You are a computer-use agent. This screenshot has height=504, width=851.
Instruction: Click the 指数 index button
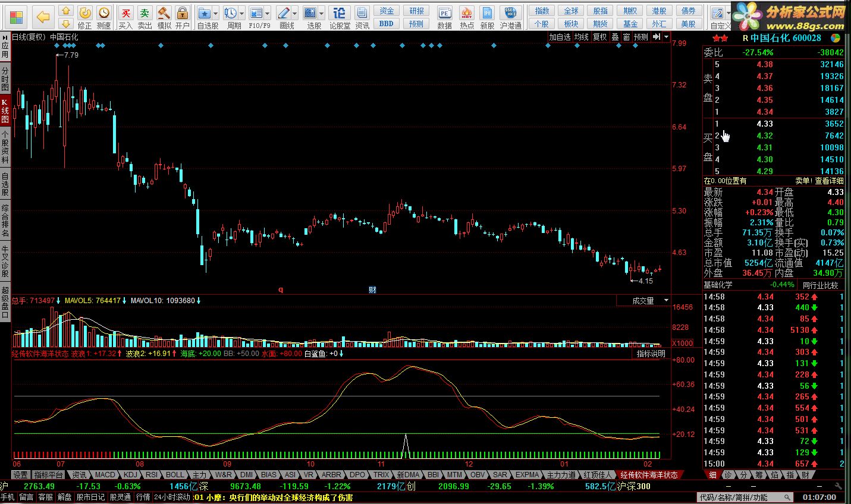[x=542, y=11]
